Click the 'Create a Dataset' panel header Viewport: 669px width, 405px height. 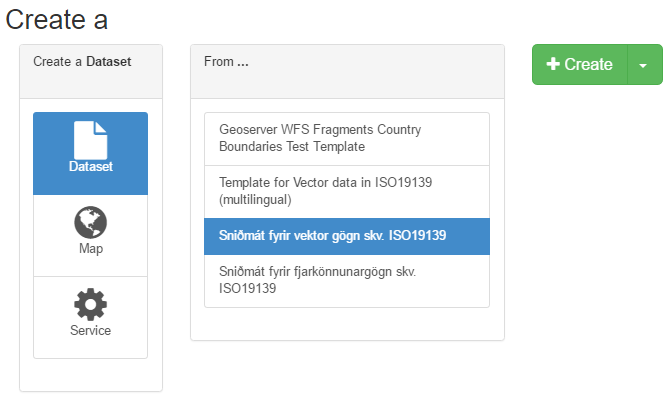(82, 62)
